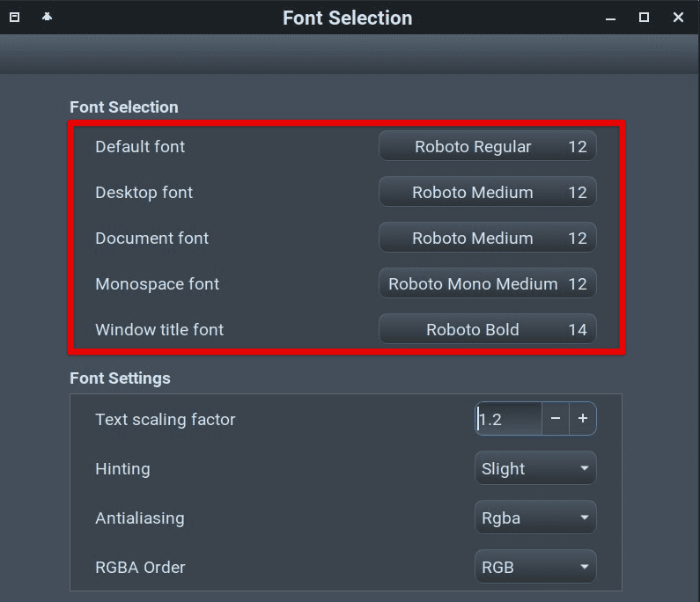Increase text scaling factor with plus button
Image resolution: width=700 pixels, height=602 pixels.
coord(583,419)
